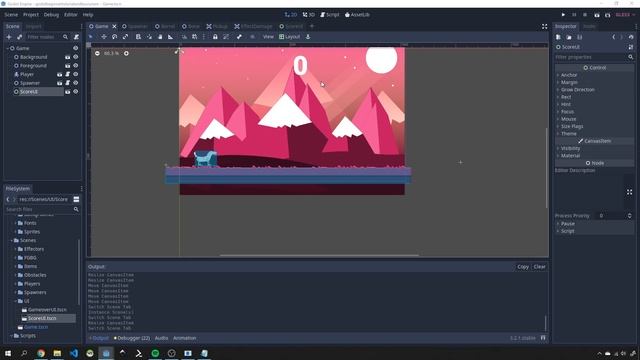Switch to the Script workspace
Screen dimensions: 640x360
click(x=329, y=15)
